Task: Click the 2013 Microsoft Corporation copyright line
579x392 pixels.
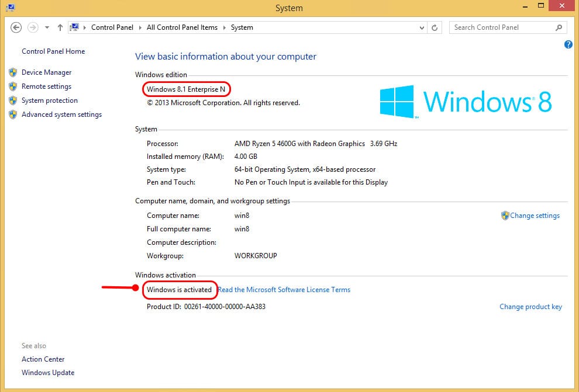Action: 223,103
